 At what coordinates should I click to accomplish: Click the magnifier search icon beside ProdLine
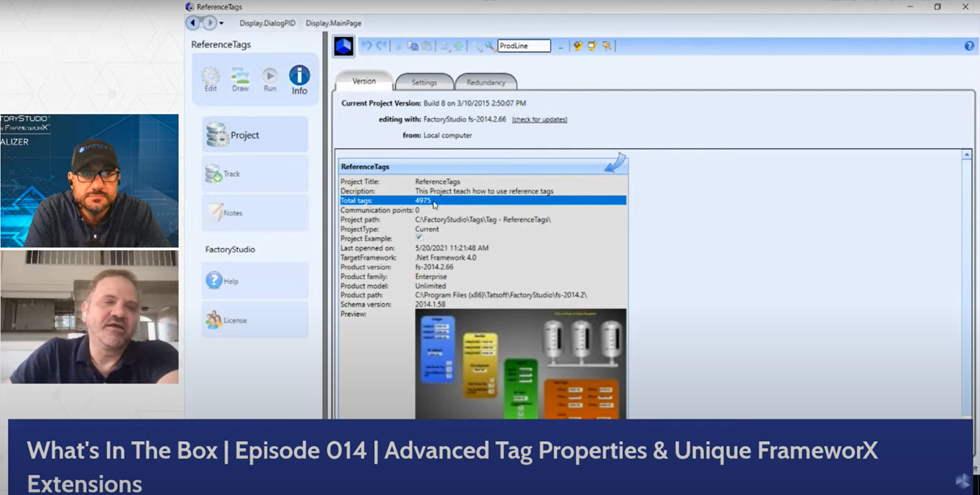click(489, 46)
